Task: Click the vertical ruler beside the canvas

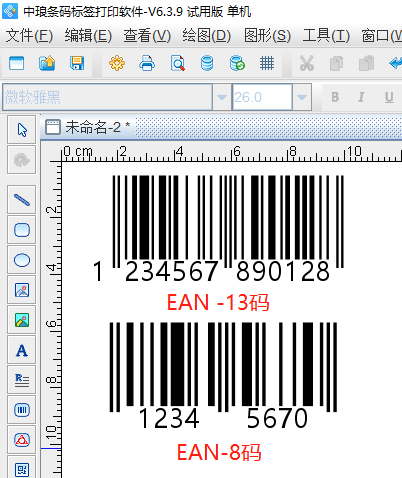Action: [x=51, y=320]
